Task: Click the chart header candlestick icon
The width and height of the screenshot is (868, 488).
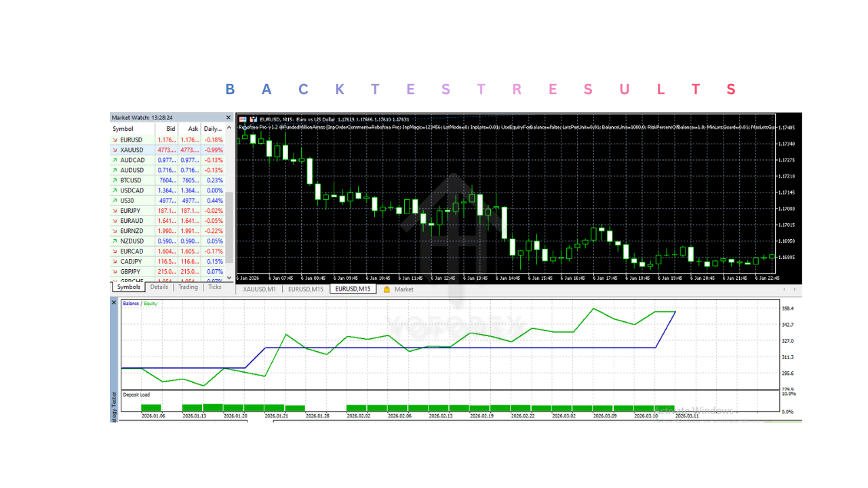Action: pos(254,119)
